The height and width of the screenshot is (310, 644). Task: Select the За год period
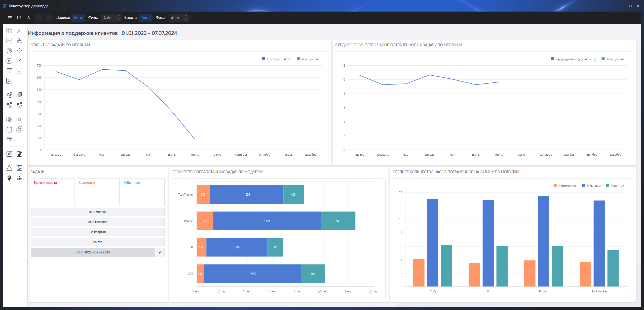click(98, 242)
